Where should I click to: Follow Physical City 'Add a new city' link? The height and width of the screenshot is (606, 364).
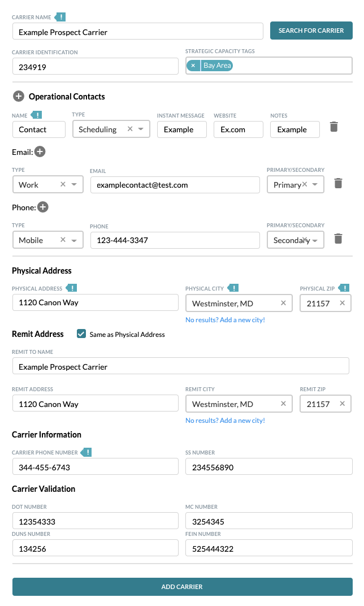226,319
